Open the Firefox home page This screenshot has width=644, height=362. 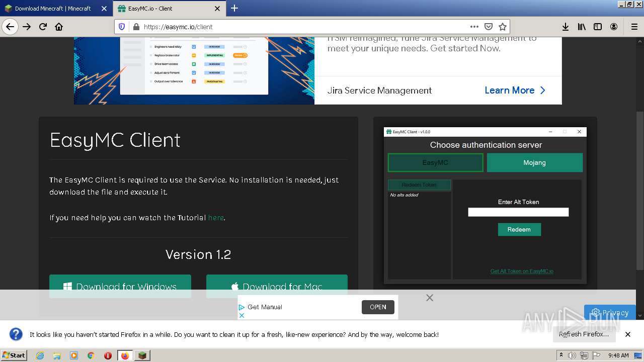click(x=59, y=27)
